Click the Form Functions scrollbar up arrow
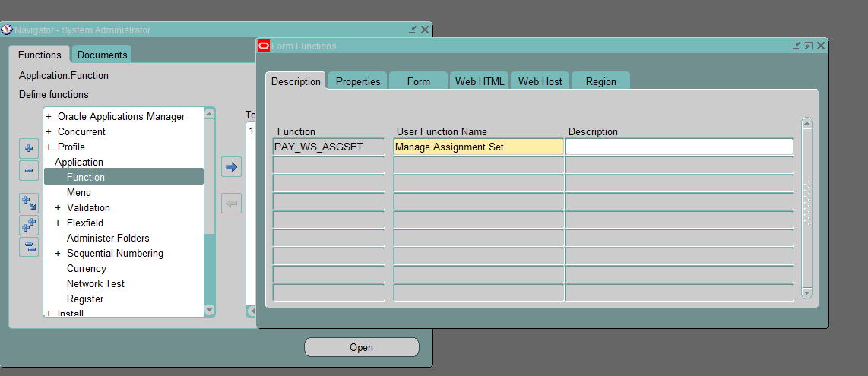This screenshot has height=376, width=868. tap(806, 123)
